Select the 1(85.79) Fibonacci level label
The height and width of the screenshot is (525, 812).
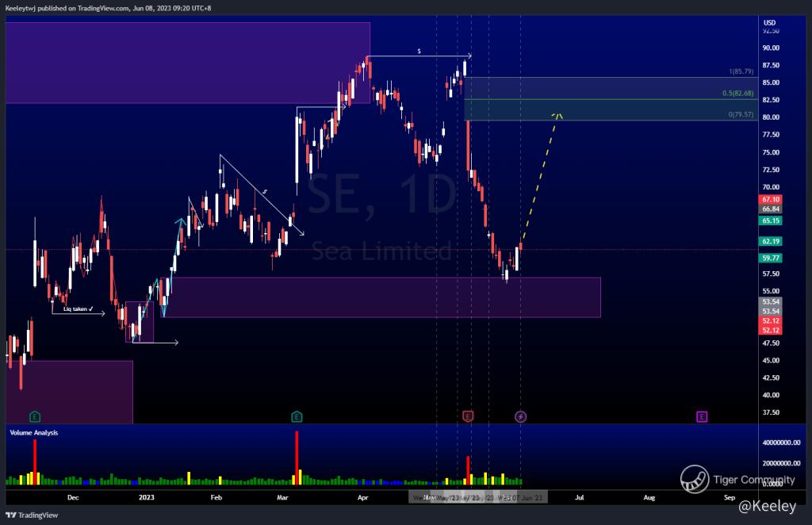click(x=741, y=71)
